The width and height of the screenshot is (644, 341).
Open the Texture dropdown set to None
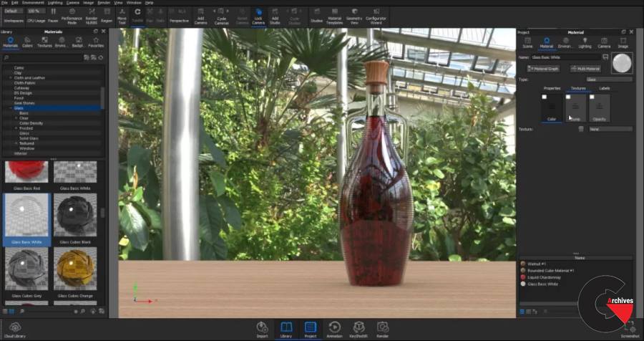click(x=611, y=129)
